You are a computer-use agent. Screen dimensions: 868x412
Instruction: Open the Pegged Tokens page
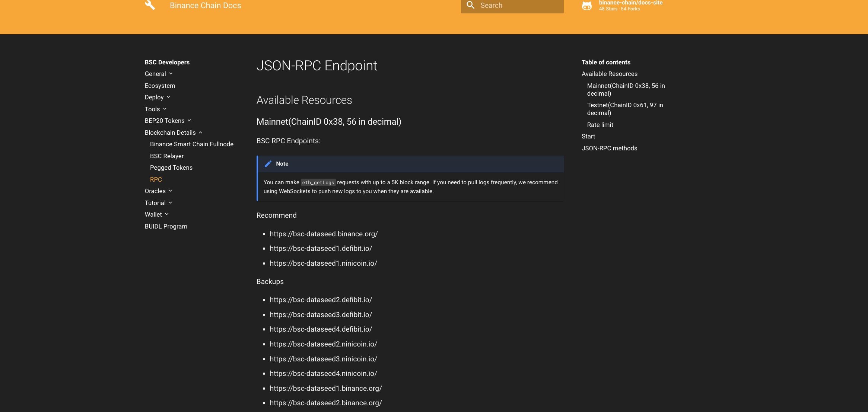[x=171, y=167]
